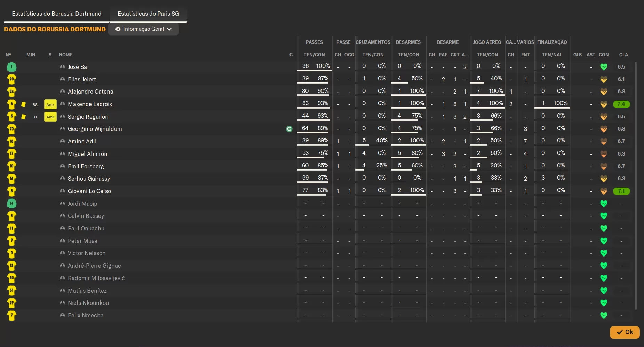The height and width of the screenshot is (347, 644).
Task: Sort by the CLA rating column header
Action: point(623,55)
